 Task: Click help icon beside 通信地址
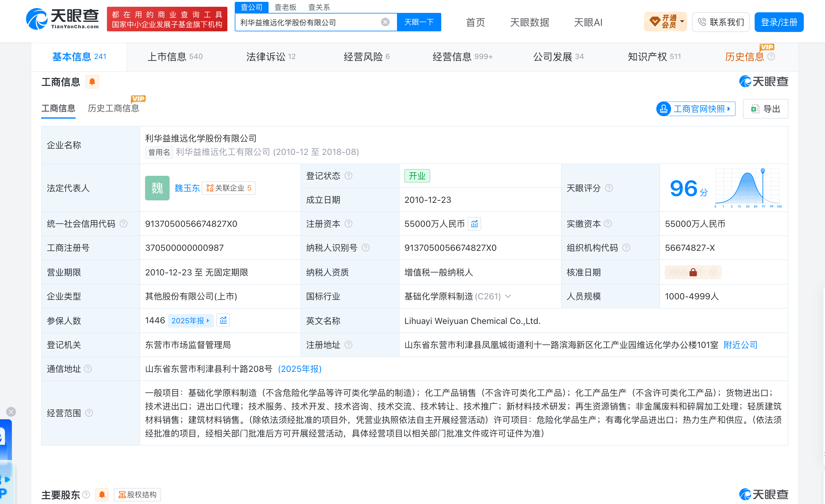coord(88,369)
